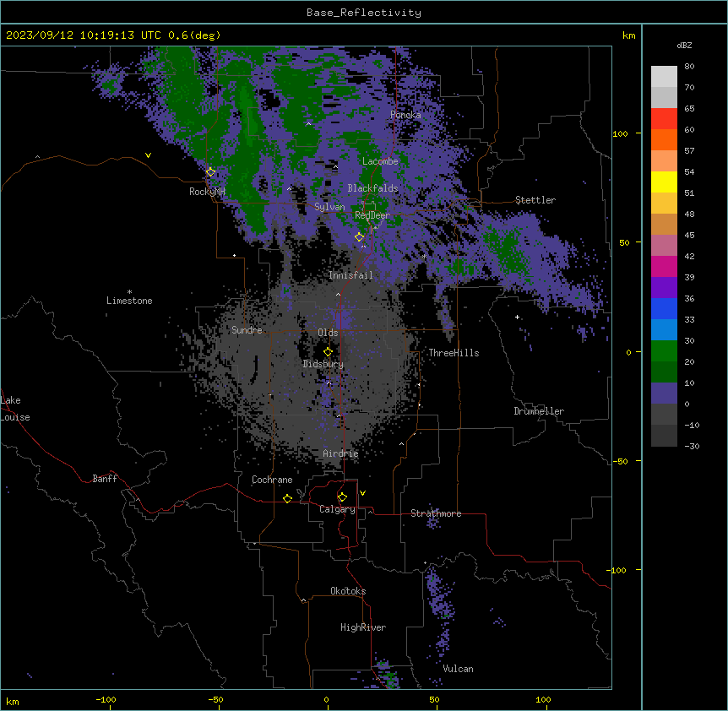
Task: Click the yellow V marker northwest of RockyMH
Action: [148, 155]
